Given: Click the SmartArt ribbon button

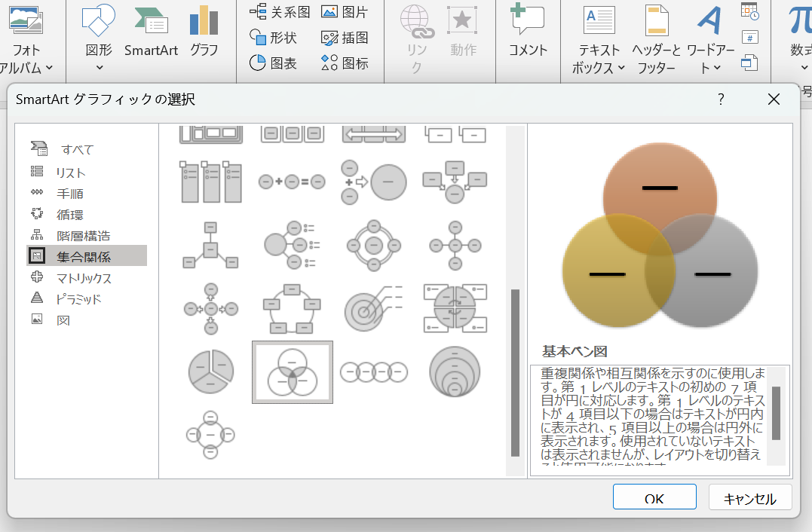Looking at the screenshot, I should (151, 31).
